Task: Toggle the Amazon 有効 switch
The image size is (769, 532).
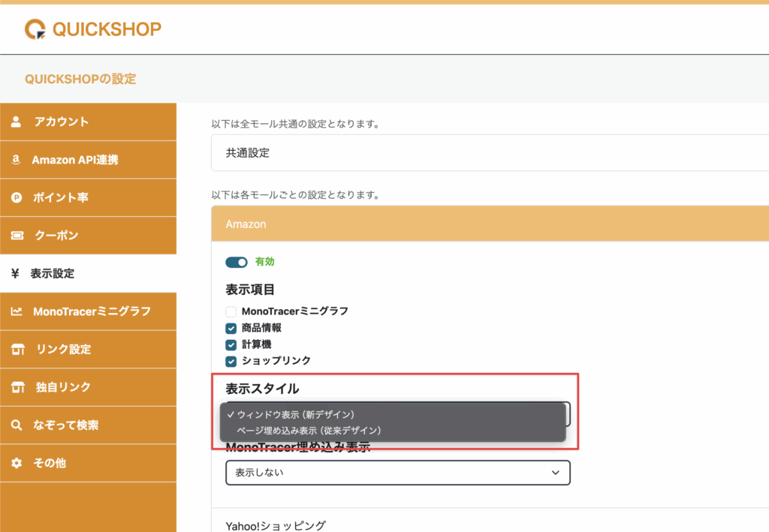Action: click(237, 262)
